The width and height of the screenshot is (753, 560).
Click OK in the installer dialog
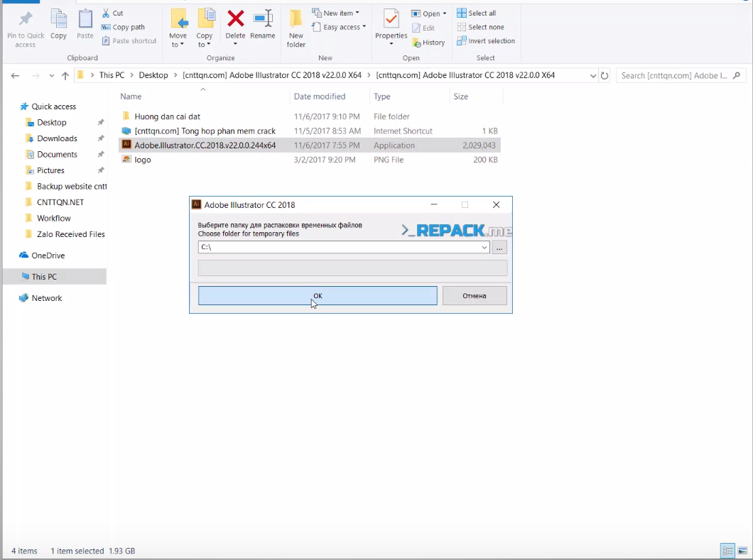click(318, 296)
